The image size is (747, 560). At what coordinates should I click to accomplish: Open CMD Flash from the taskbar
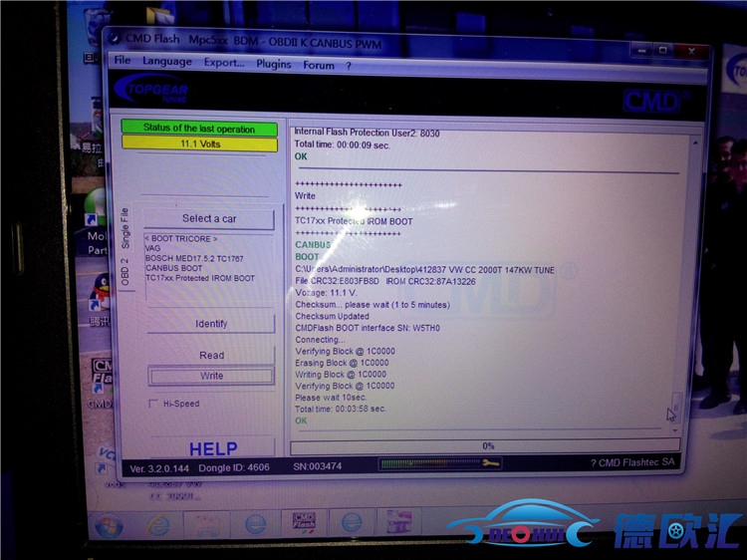(x=304, y=523)
